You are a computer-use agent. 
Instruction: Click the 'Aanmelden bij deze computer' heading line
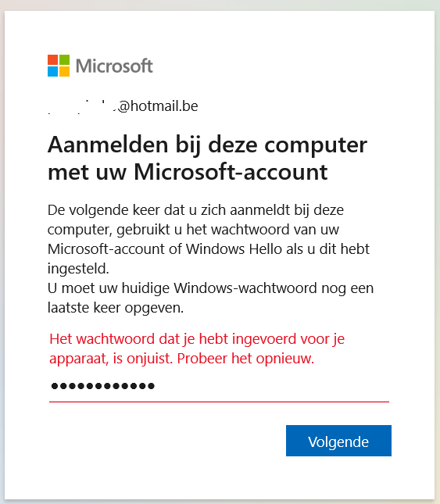(x=207, y=145)
